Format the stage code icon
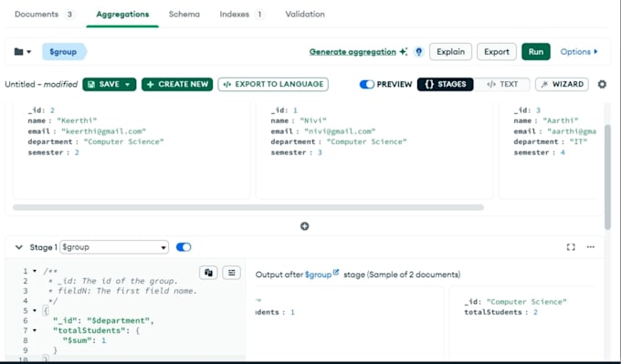 pos(232,273)
